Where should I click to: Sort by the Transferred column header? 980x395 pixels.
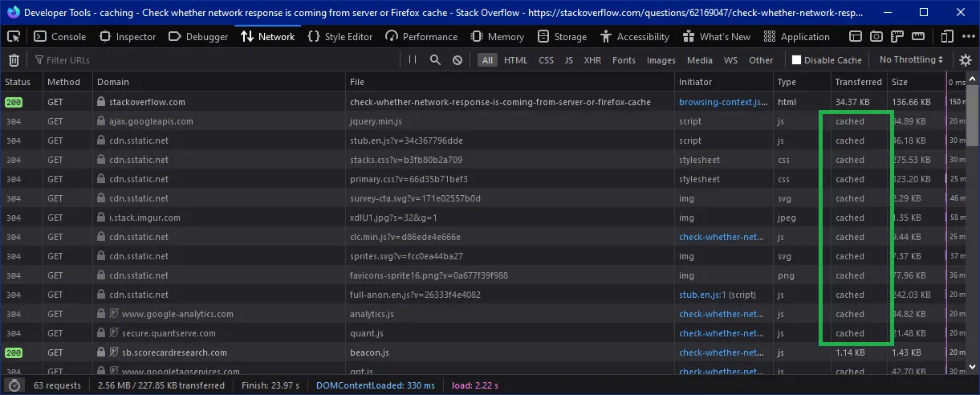[859, 82]
